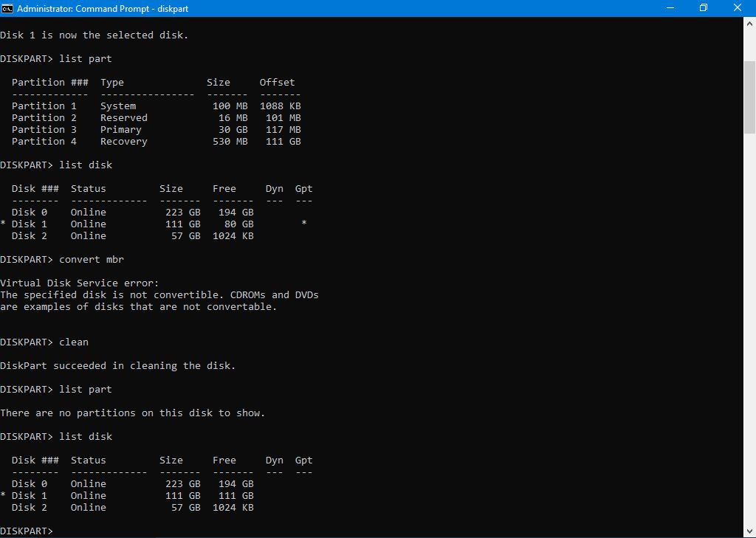Restore down the Command Prompt window

click(x=703, y=8)
